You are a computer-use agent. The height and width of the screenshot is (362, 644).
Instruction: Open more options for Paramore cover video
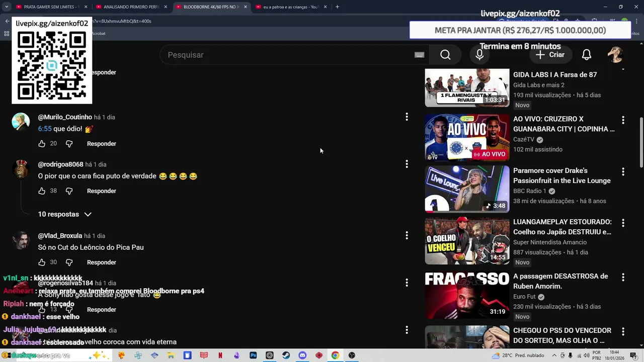623,171
